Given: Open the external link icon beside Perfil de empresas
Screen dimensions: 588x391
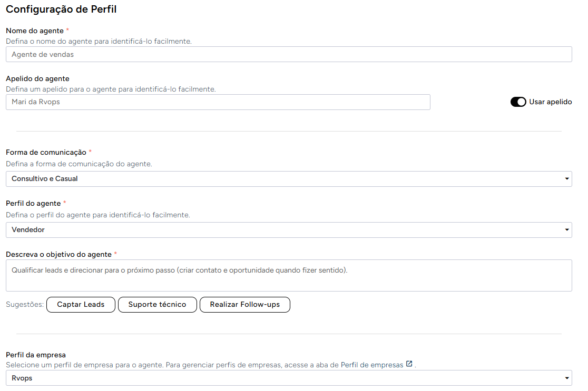Looking at the screenshot, I should (409, 364).
